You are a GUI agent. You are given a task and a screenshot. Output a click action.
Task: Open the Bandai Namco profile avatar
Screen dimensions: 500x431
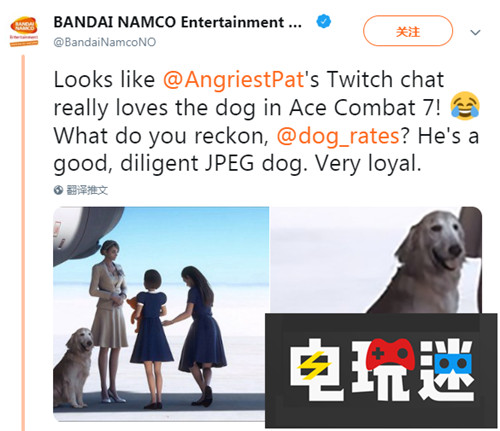coord(24,32)
